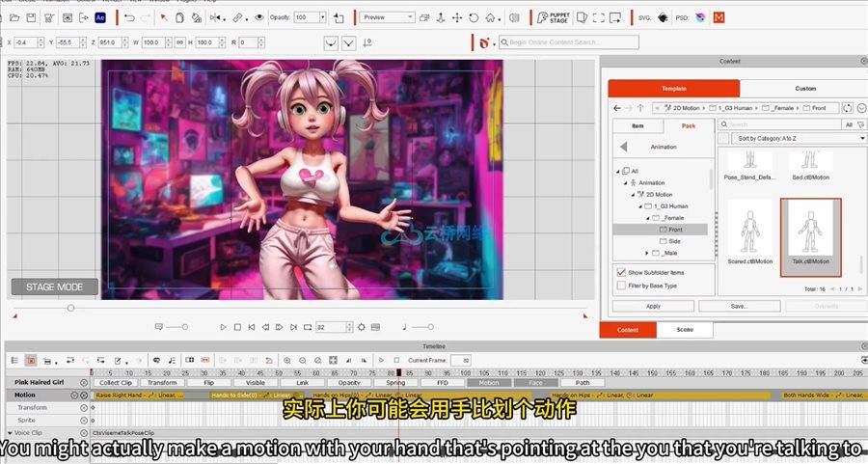Viewport: 868px width, 464px height.
Task: Open project with the folder icon in toolbar
Action: [x=14, y=17]
